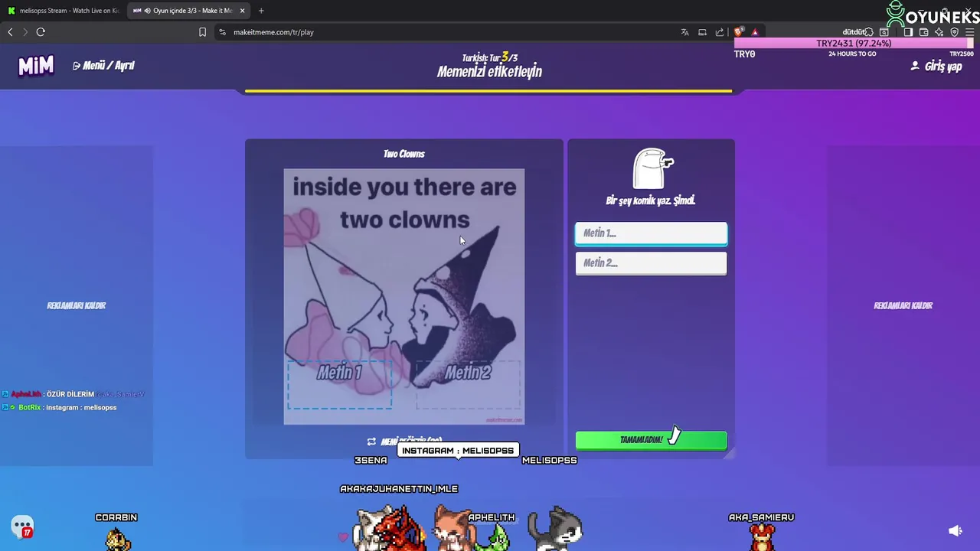Toggle game sound speaker icon
This screenshot has height=551, width=980.
point(955,530)
